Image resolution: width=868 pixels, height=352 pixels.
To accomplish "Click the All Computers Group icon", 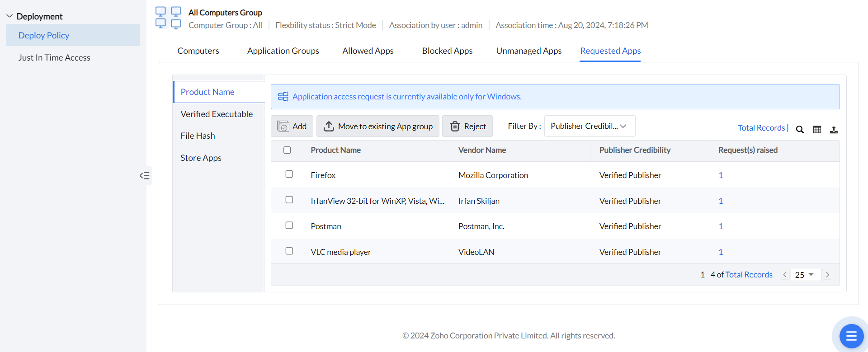I will (x=168, y=18).
